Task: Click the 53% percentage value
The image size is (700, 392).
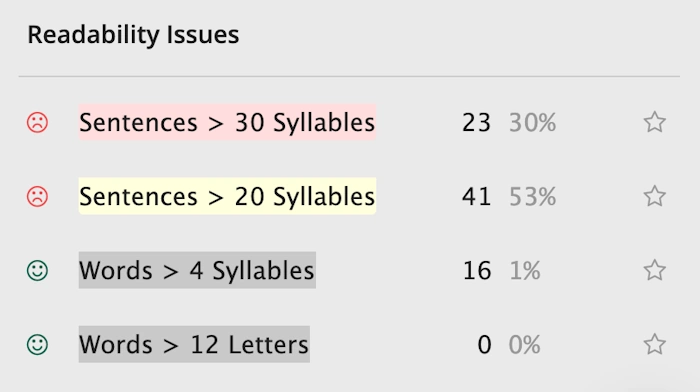Action: click(x=533, y=197)
